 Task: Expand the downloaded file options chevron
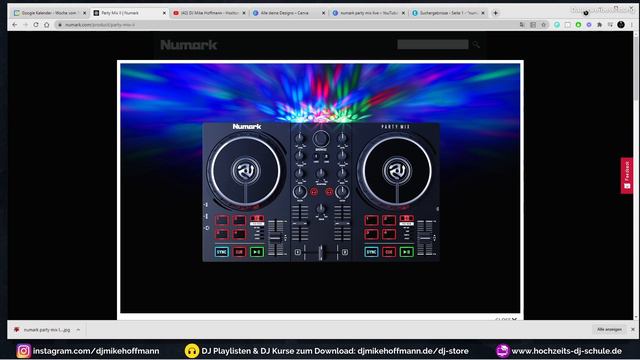click(x=78, y=329)
